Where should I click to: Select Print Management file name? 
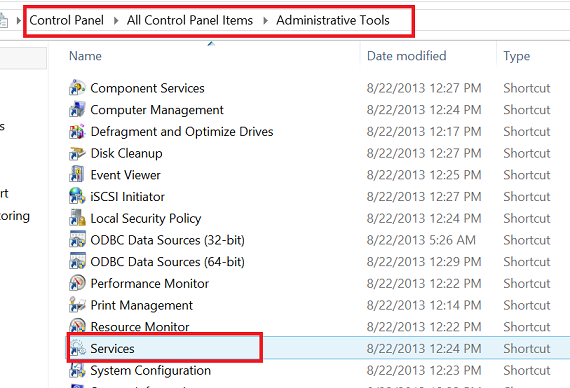pyautogui.click(x=141, y=305)
